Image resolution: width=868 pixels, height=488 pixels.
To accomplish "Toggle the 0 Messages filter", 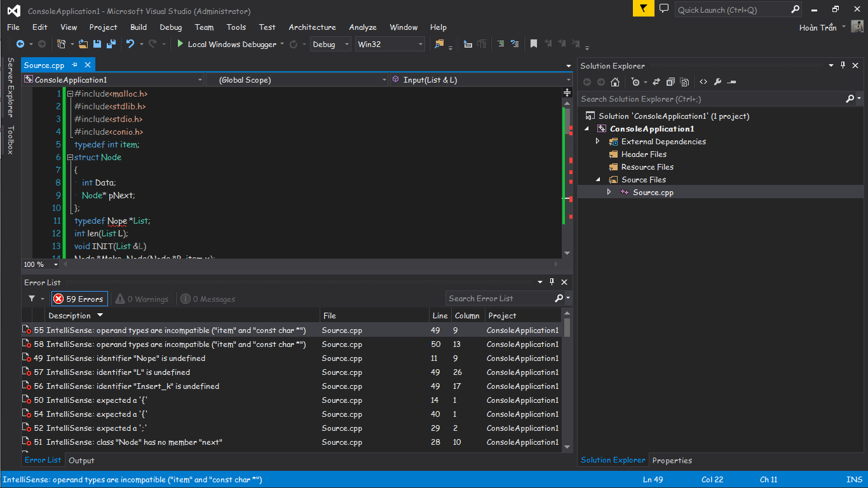I will (208, 299).
